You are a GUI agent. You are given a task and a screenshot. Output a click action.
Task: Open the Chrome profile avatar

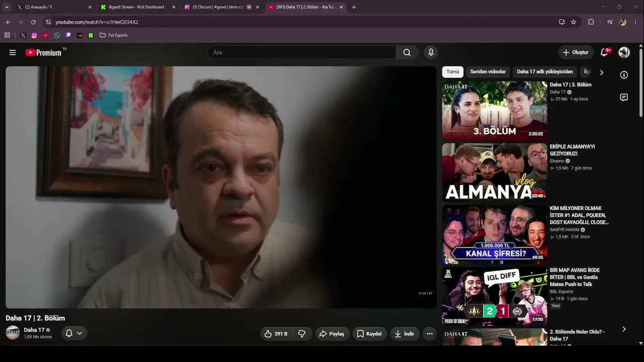pos(623,22)
